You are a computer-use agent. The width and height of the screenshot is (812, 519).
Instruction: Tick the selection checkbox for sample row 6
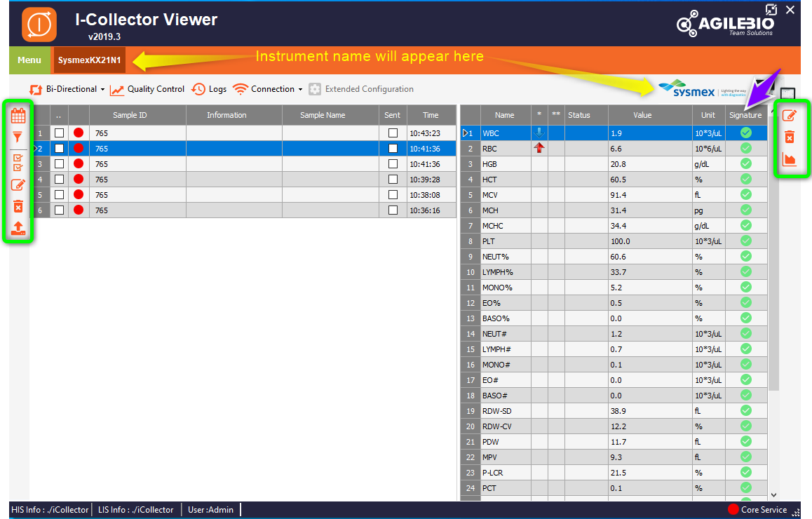(60, 210)
